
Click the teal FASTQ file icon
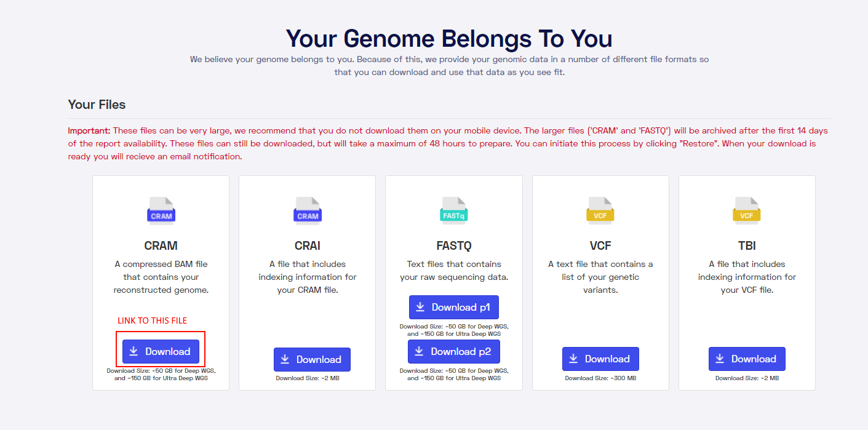tap(454, 210)
